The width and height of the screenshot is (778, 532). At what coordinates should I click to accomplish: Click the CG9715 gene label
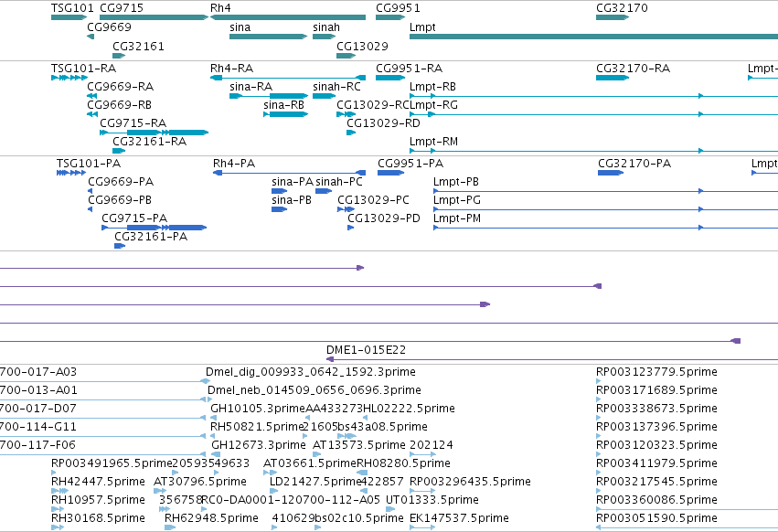pyautogui.click(x=122, y=8)
